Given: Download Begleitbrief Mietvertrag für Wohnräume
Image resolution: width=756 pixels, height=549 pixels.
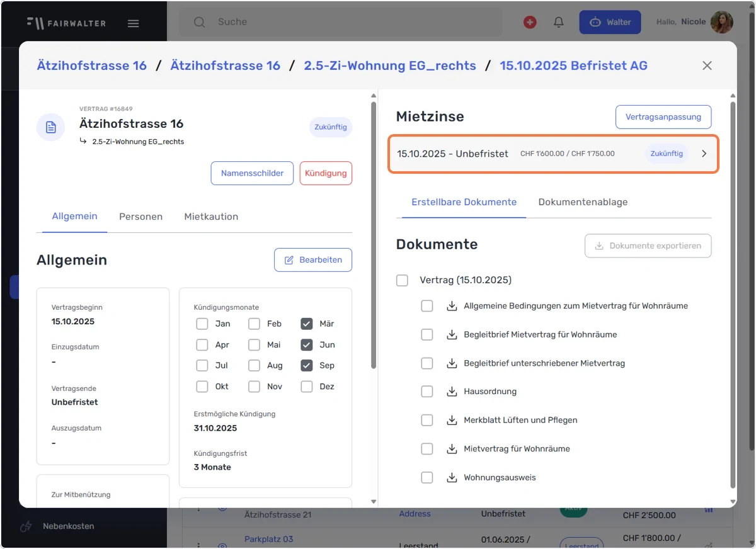Looking at the screenshot, I should point(452,334).
